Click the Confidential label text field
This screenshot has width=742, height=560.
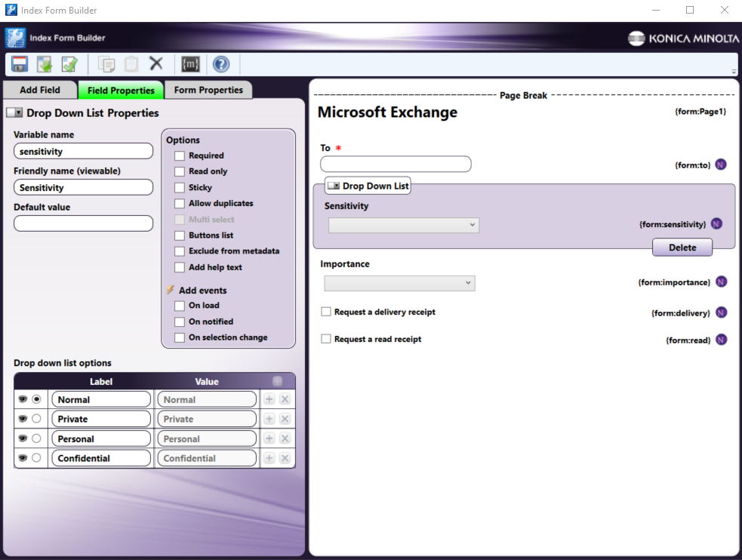click(101, 458)
